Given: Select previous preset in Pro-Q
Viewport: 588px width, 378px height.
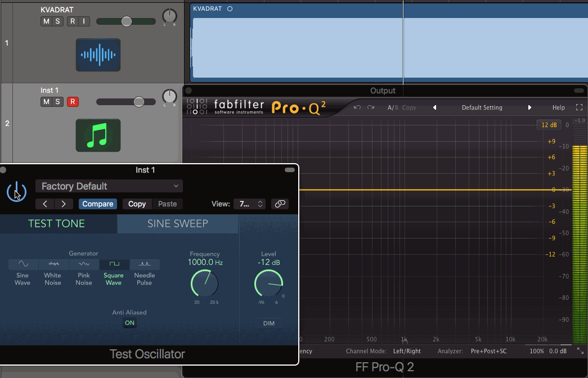Looking at the screenshot, I should 434,107.
